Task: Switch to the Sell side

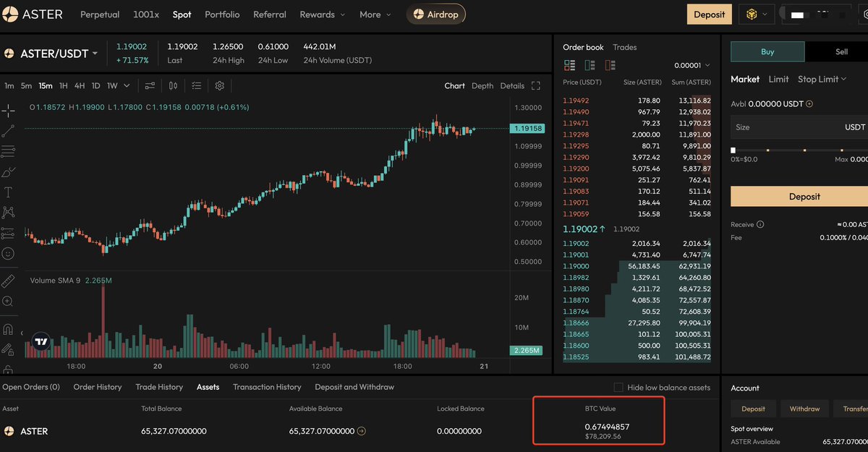Action: click(841, 51)
